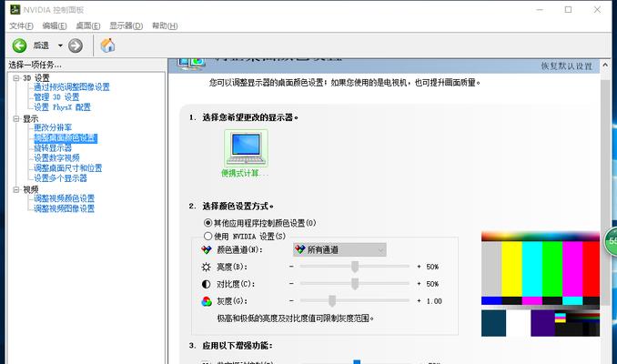Image resolution: width=617 pixels, height=364 pixels.
Task: Select 其他应用程序控制颜色设置 radio button
Action: 208,223
